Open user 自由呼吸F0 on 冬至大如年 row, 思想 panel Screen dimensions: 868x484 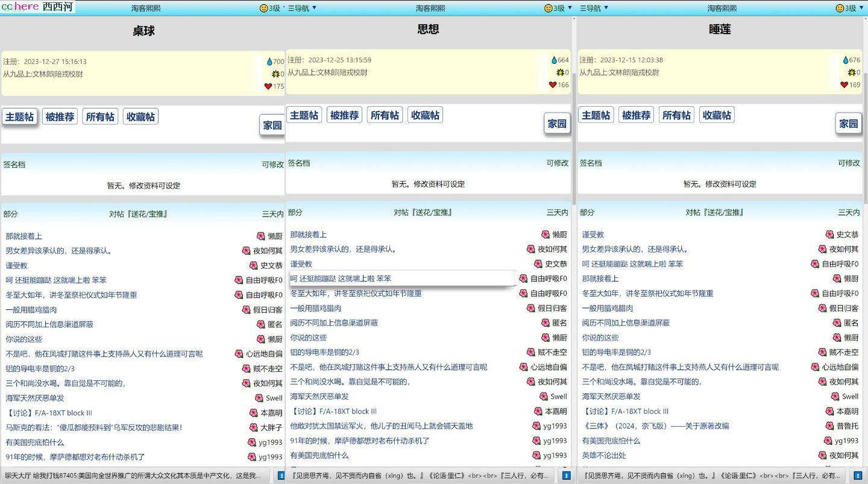pos(549,294)
